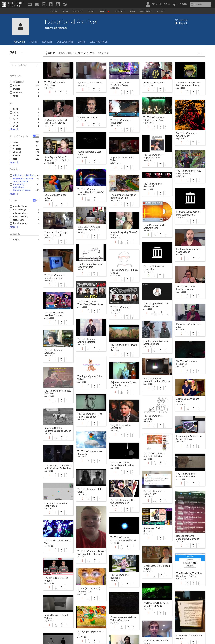
Task: Open the Web archive icon in top bar
Action: pyautogui.click(x=29, y=4)
